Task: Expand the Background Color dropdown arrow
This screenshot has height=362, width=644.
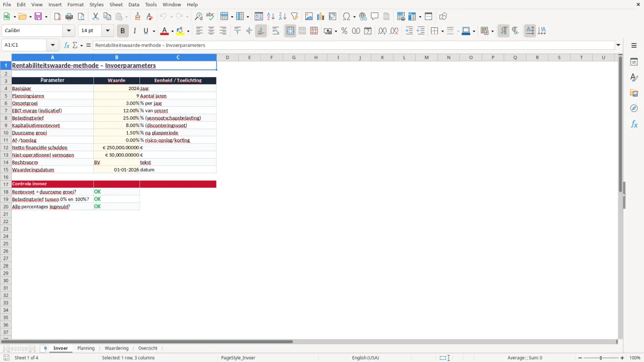Action: point(188,31)
